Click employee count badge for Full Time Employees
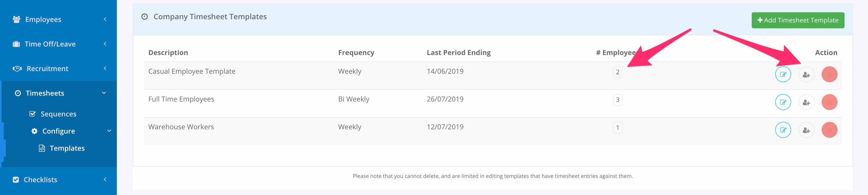 click(x=617, y=100)
